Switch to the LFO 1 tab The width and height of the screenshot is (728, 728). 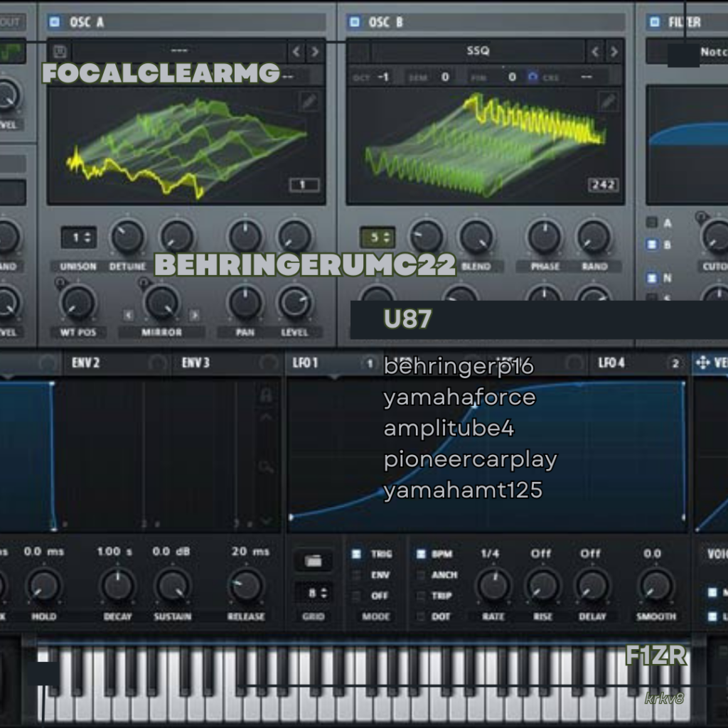pyautogui.click(x=305, y=363)
